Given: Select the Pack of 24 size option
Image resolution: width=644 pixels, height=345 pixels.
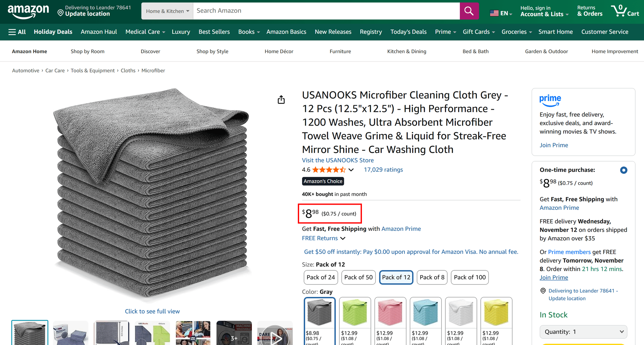Looking at the screenshot, I should pyautogui.click(x=320, y=277).
